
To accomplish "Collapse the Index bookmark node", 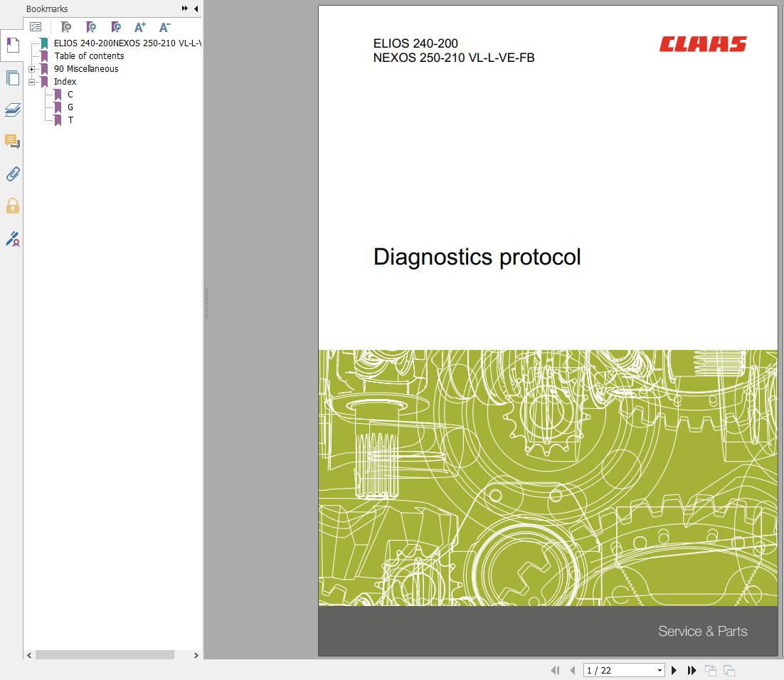I will point(31,82).
